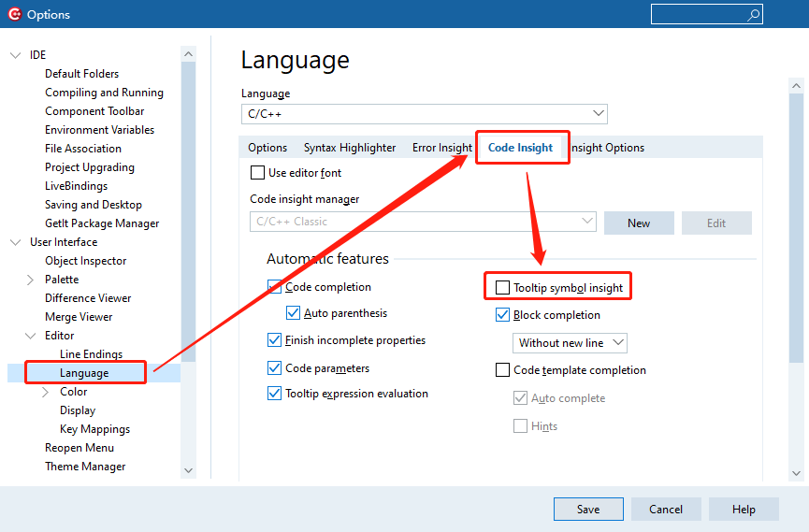Screen dimensions: 809x532
Task: Click tree scrollbar up arrow
Action: coord(188,53)
